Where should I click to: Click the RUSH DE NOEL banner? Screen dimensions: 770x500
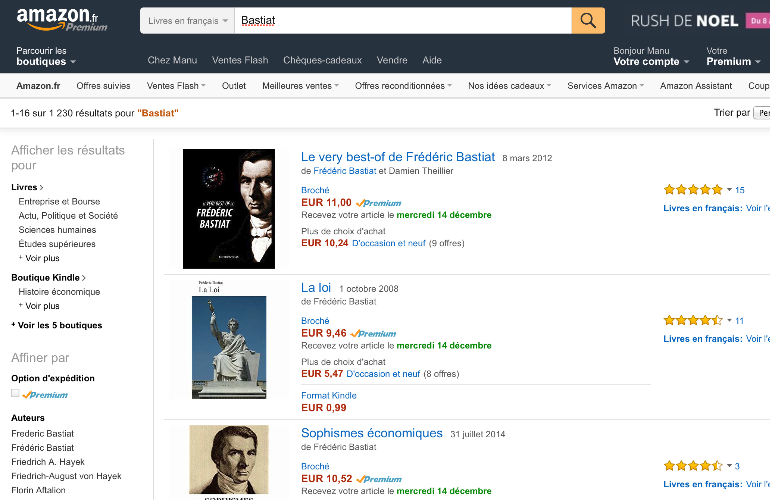coord(685,20)
